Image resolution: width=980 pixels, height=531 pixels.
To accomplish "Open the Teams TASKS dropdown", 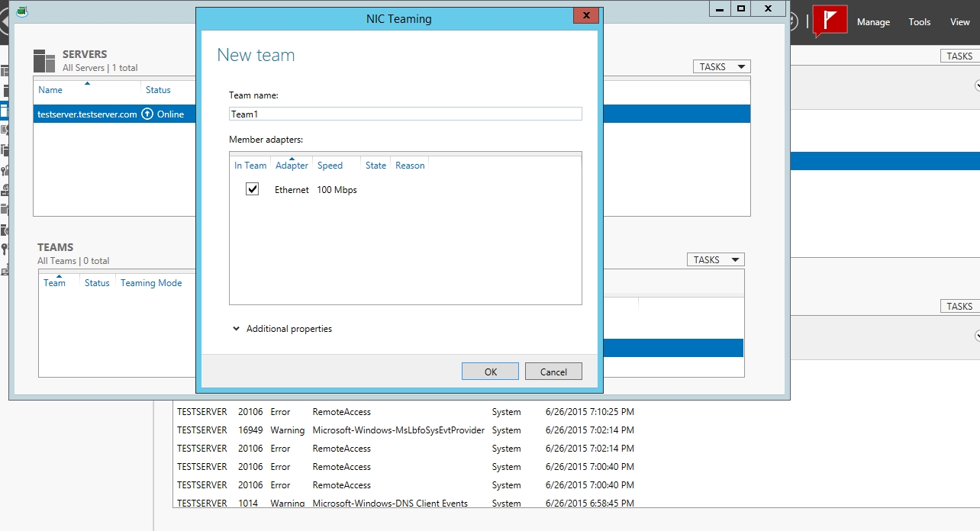I will click(715, 260).
